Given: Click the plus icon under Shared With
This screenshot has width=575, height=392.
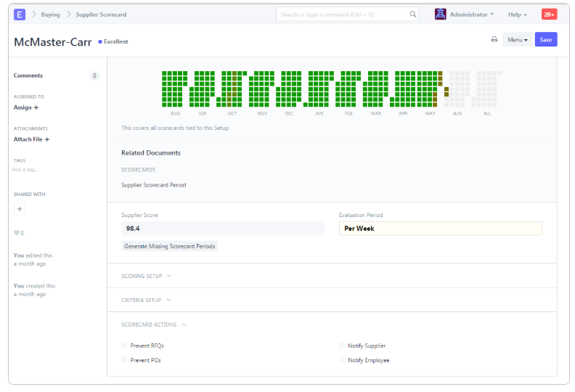Looking at the screenshot, I should 20,209.
